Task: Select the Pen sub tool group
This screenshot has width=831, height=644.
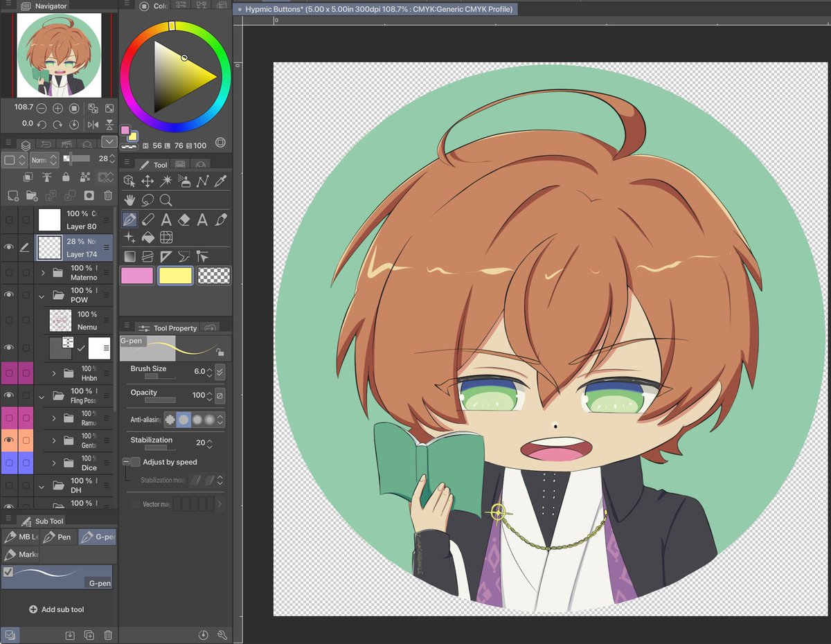Action: coord(58,537)
